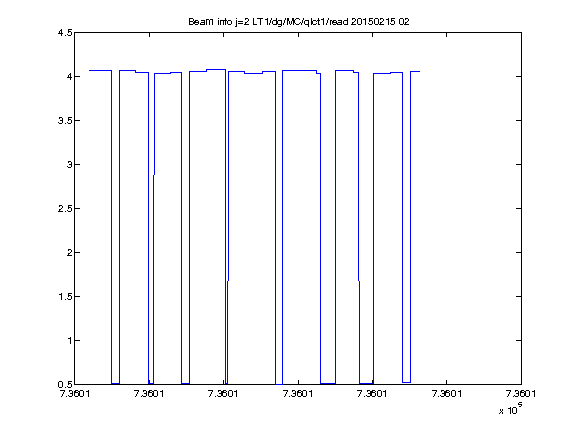Viewport: 576px width, 432px height.
Task: Click the x 10^5 axis exponent label
Action: (511, 408)
